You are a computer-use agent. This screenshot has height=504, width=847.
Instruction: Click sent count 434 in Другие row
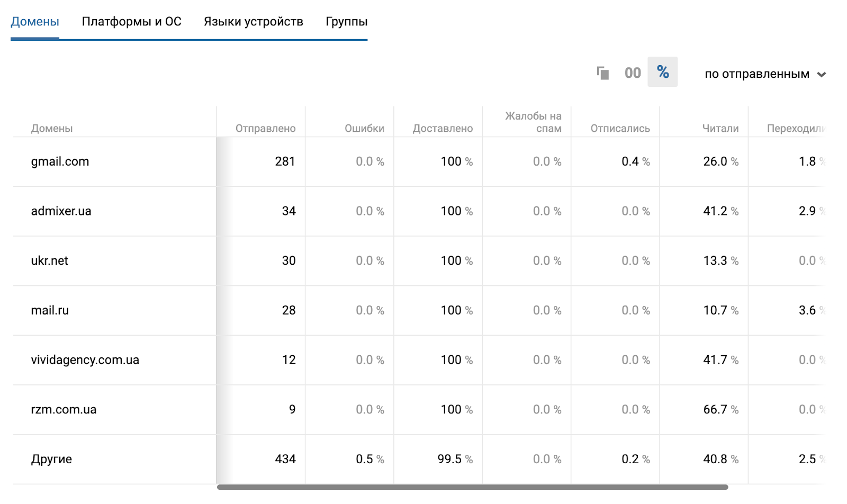point(285,460)
